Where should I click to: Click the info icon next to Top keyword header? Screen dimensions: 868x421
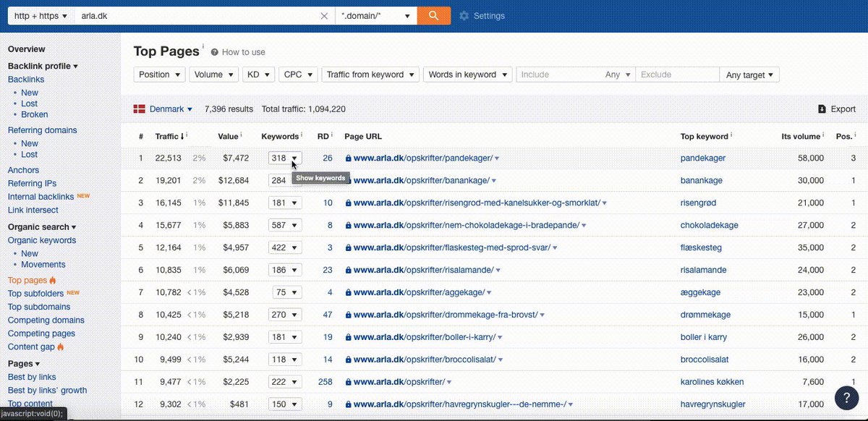coord(732,135)
